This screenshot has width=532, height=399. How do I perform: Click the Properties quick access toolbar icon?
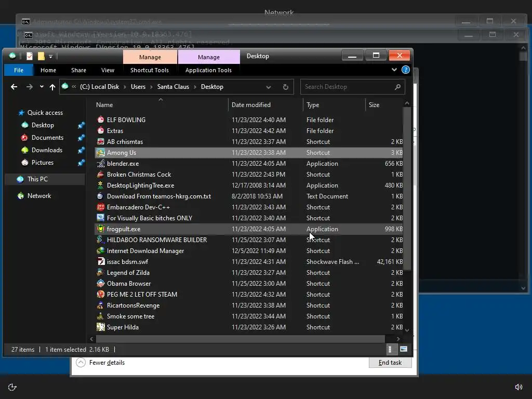click(x=30, y=56)
